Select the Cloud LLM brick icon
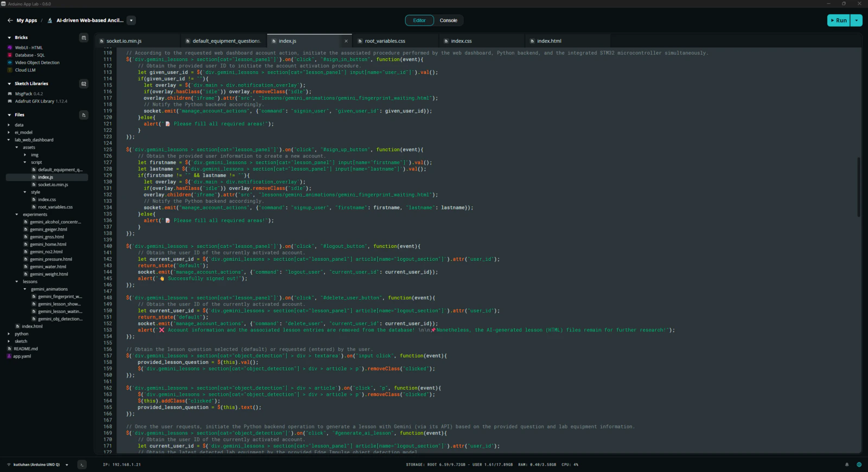Viewport: 868px width, 472px height. coord(10,70)
